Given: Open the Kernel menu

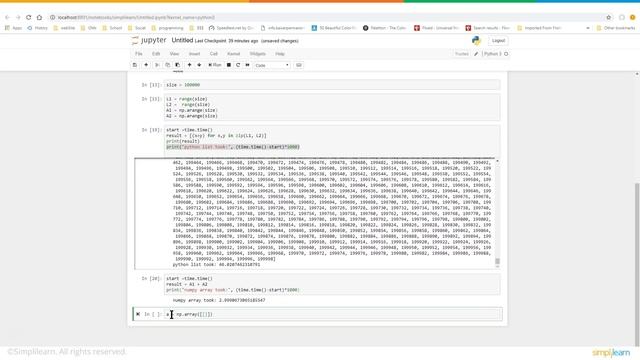Looking at the screenshot, I should pyautogui.click(x=233, y=53).
